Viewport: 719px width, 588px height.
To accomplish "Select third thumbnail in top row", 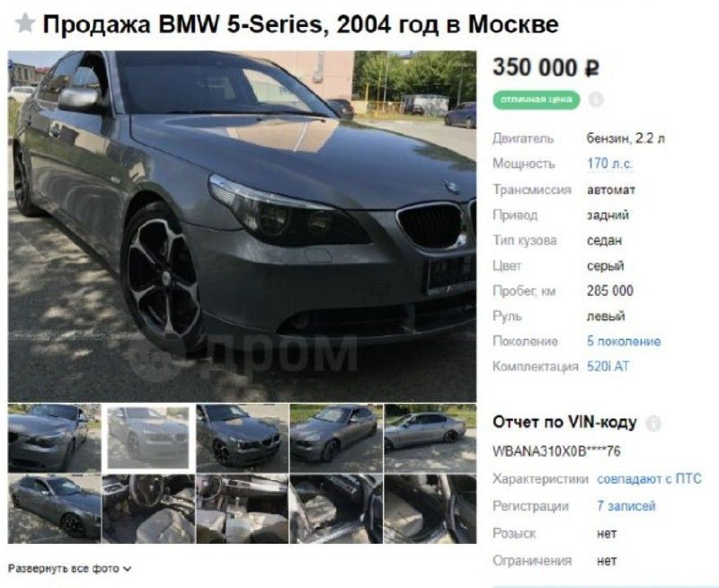I will 242,439.
